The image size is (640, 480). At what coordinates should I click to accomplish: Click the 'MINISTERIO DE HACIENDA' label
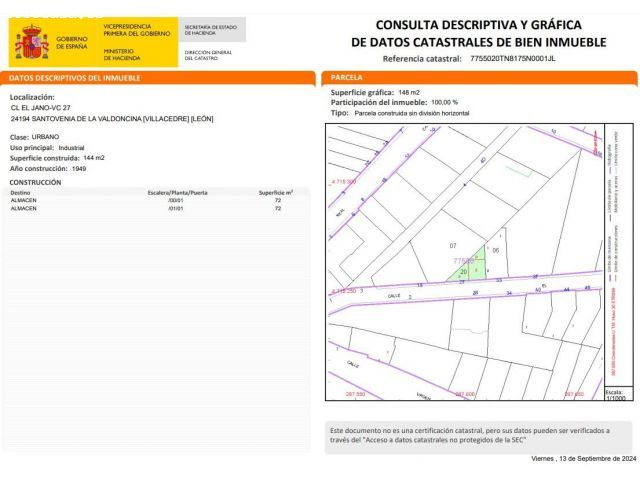[x=122, y=55]
